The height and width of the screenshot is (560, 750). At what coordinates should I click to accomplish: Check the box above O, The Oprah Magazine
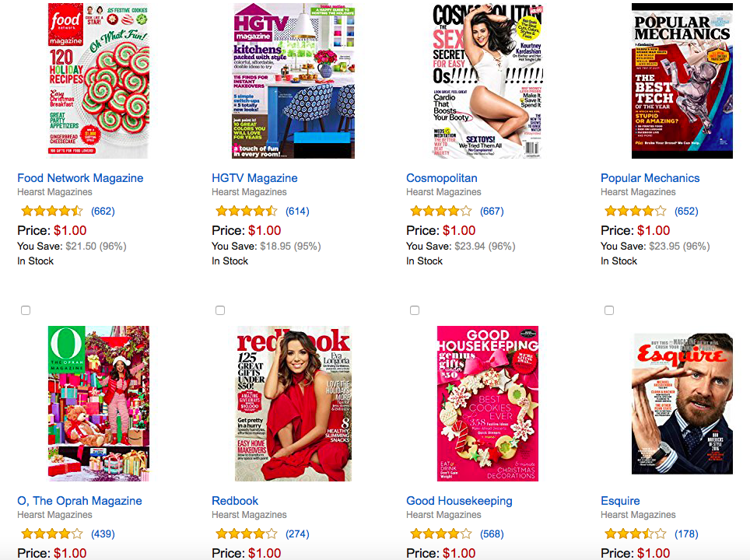click(x=26, y=310)
